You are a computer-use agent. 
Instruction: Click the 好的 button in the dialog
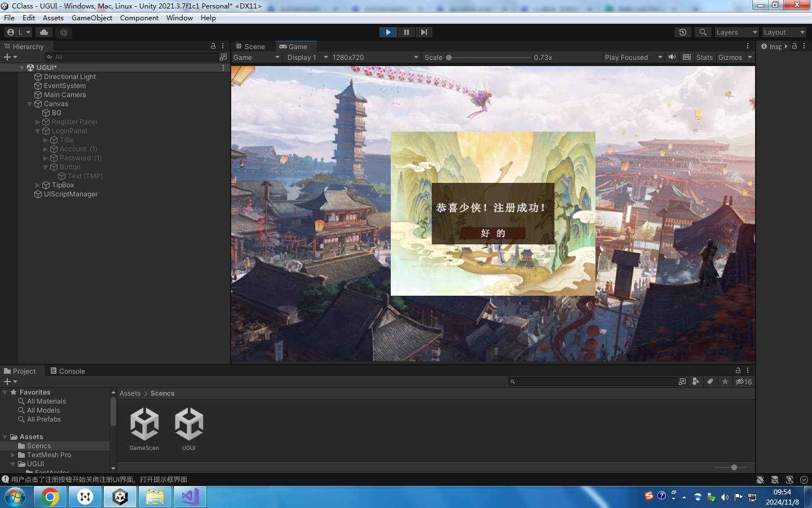coord(493,233)
